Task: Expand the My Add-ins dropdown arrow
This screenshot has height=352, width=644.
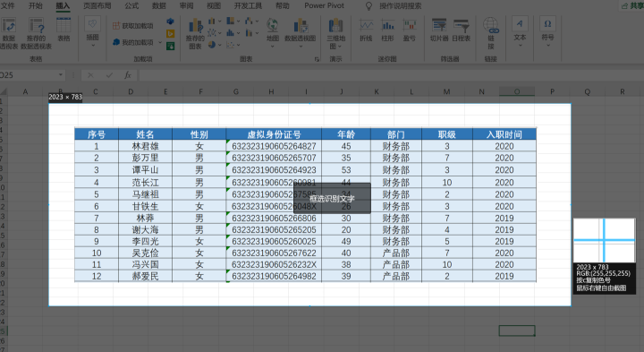Action: (160, 42)
